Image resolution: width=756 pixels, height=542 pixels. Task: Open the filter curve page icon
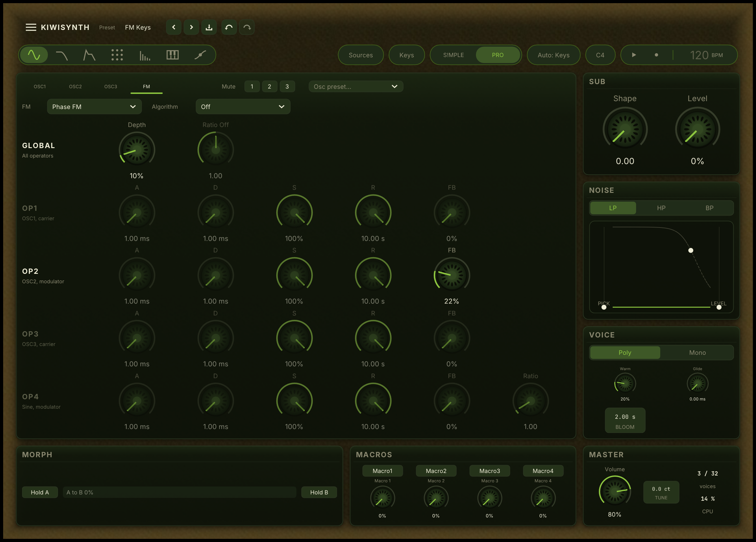tap(62, 55)
